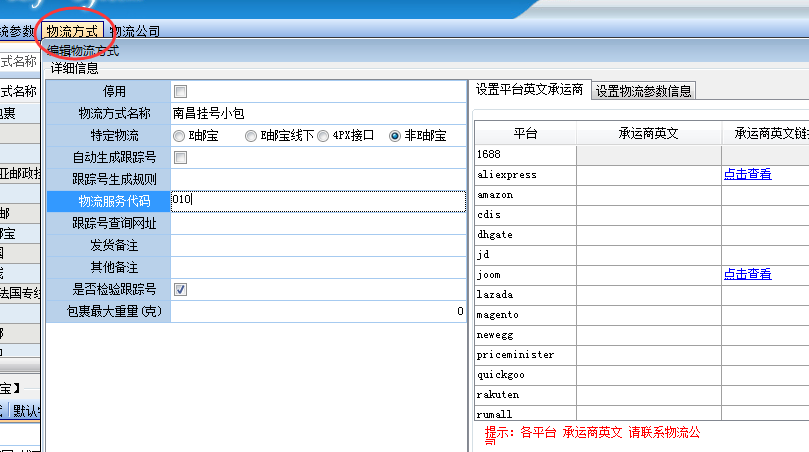Click the 承运商英文 column header
Screen dimensions: 809x452
pos(649,134)
